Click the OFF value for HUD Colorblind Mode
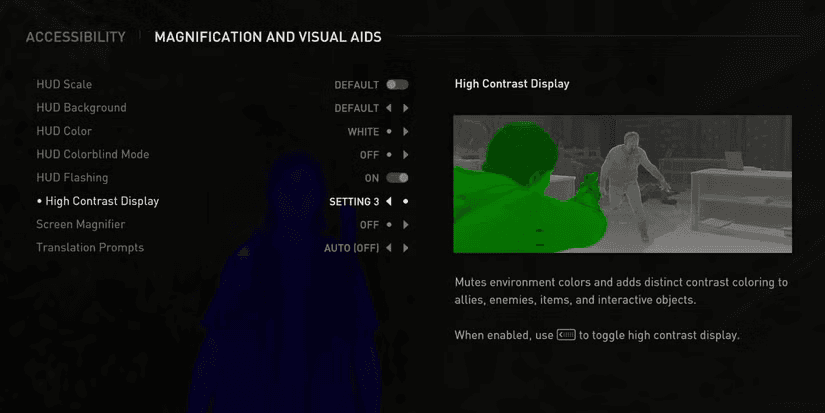The height and width of the screenshot is (413, 825). pos(369,155)
